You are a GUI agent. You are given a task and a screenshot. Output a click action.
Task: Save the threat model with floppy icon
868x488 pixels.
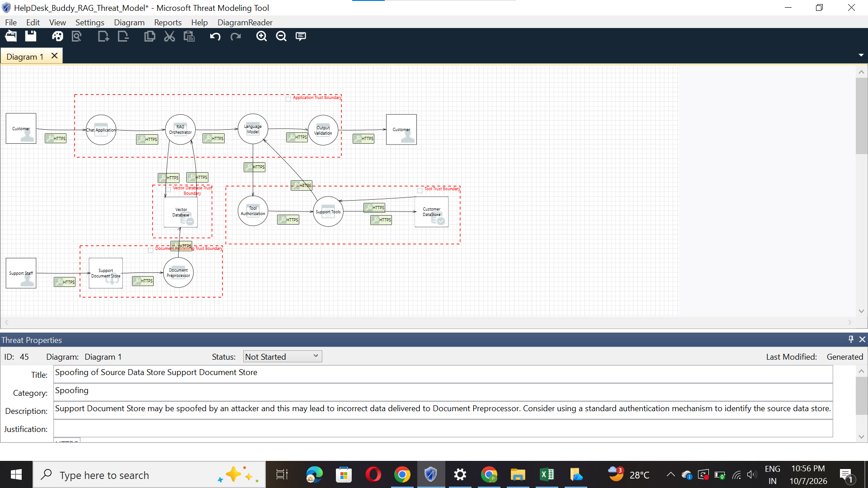31,37
